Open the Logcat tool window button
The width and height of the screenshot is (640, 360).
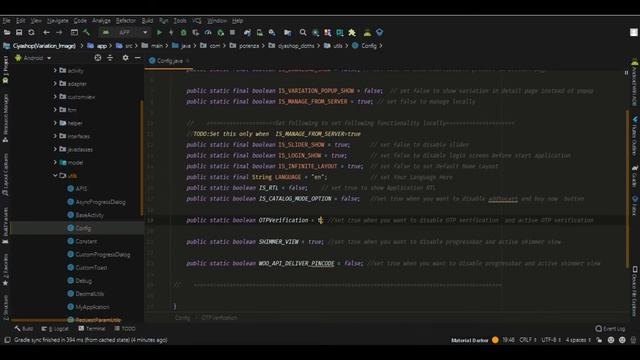(x=55, y=328)
